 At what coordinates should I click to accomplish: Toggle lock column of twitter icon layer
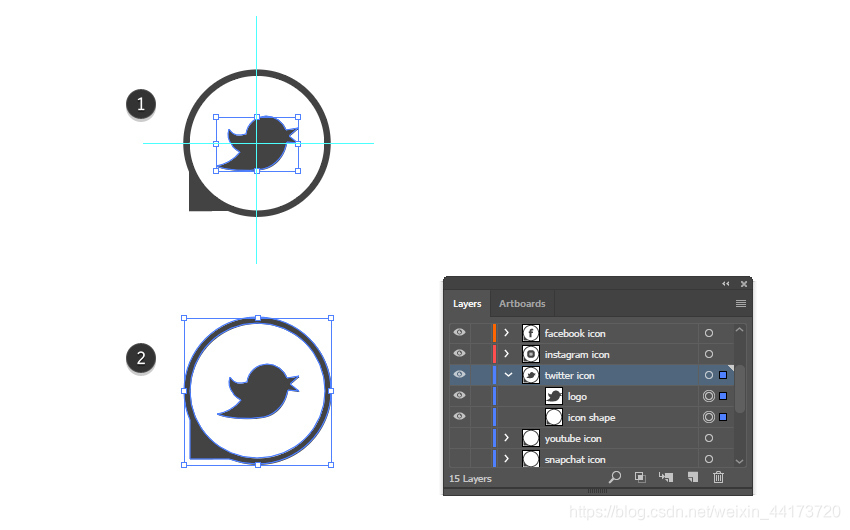[481, 375]
